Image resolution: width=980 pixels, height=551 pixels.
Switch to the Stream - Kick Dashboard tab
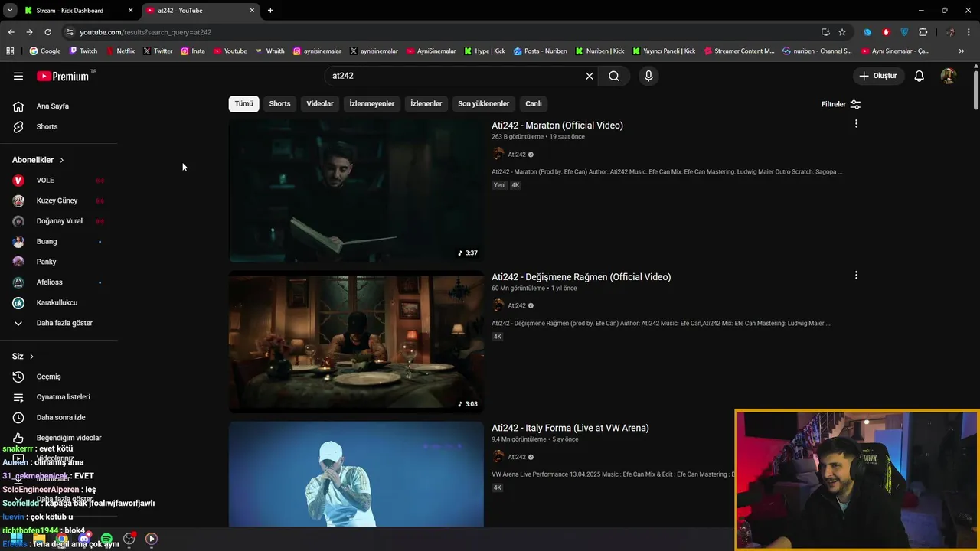77,11
